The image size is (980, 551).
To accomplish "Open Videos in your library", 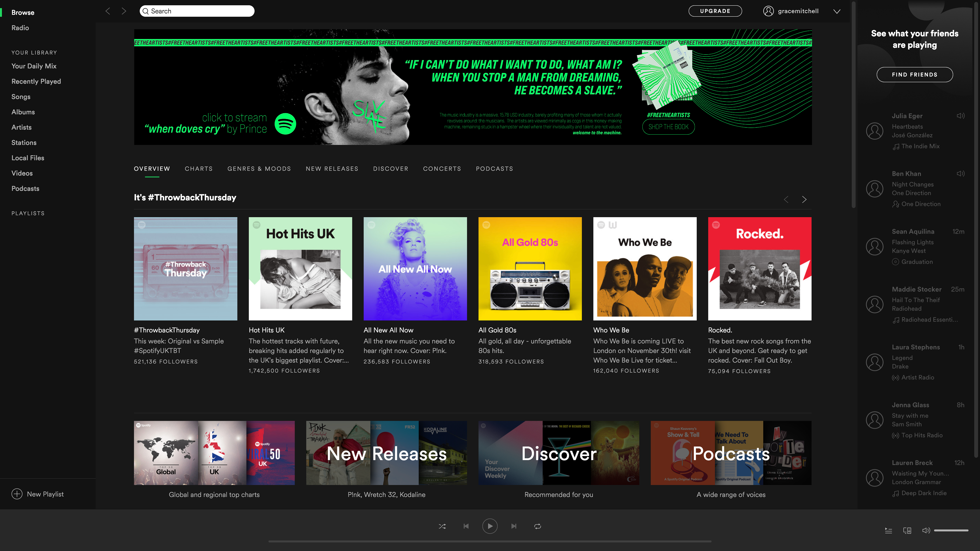I will pyautogui.click(x=22, y=173).
